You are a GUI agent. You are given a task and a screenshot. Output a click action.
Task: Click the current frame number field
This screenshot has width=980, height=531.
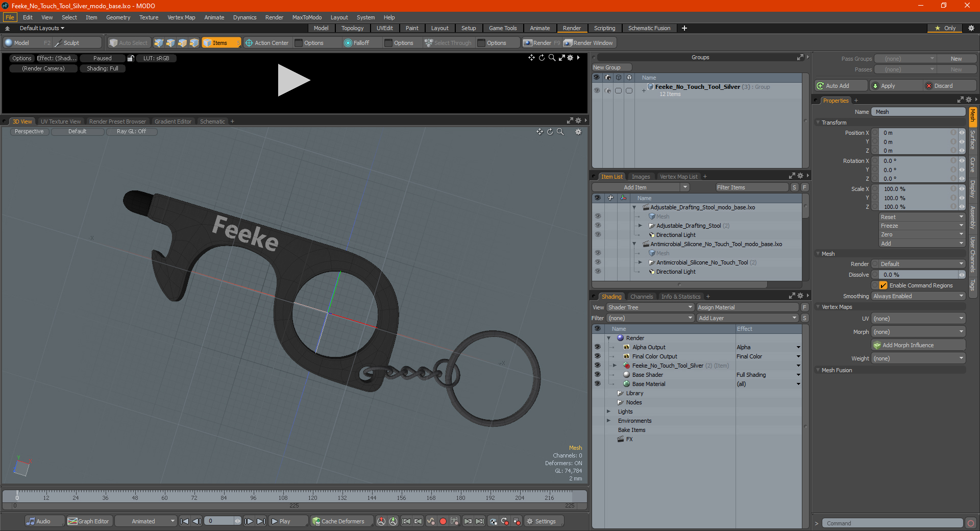(x=218, y=521)
